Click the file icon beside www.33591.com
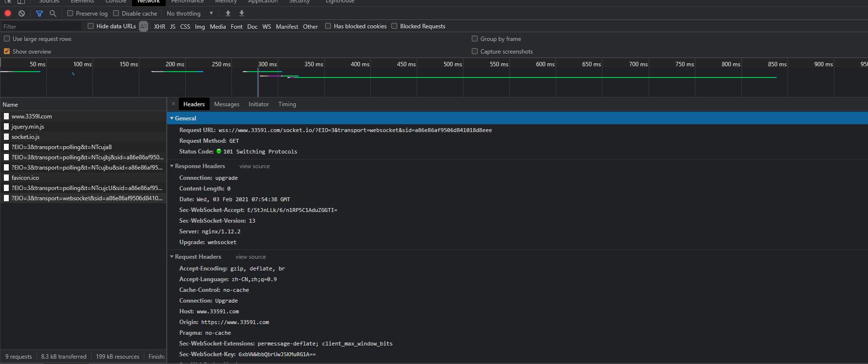 (x=6, y=116)
